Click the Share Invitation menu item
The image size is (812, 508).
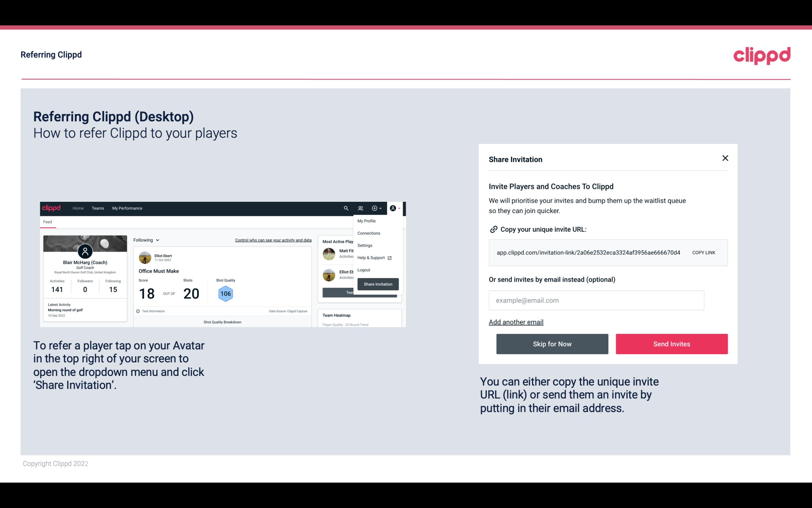click(x=378, y=284)
